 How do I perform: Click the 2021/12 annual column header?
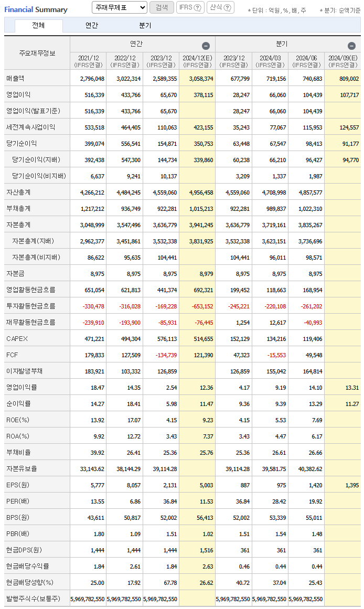tap(88, 61)
